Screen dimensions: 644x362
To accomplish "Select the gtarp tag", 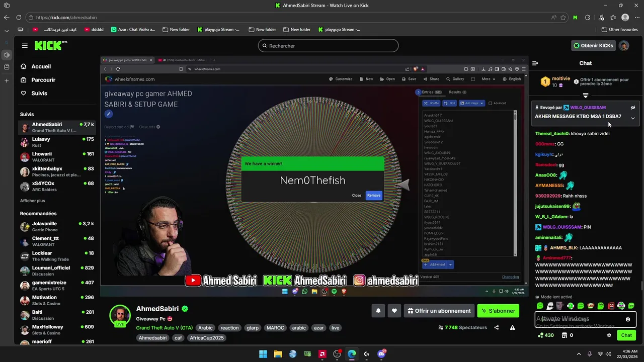I will pos(253,328).
